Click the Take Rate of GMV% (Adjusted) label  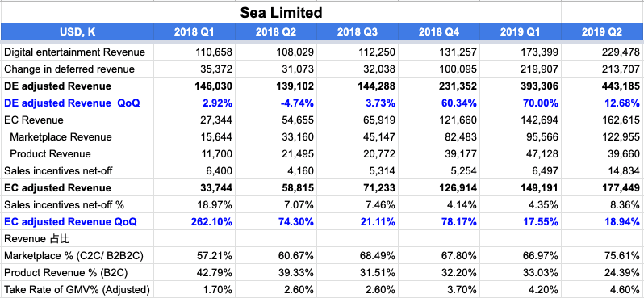click(x=77, y=289)
